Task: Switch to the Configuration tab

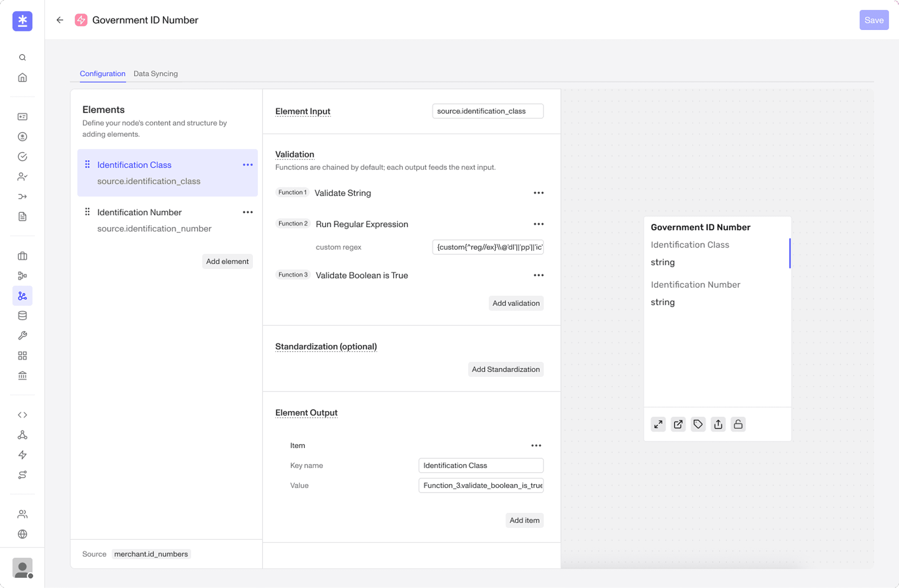Action: click(102, 74)
